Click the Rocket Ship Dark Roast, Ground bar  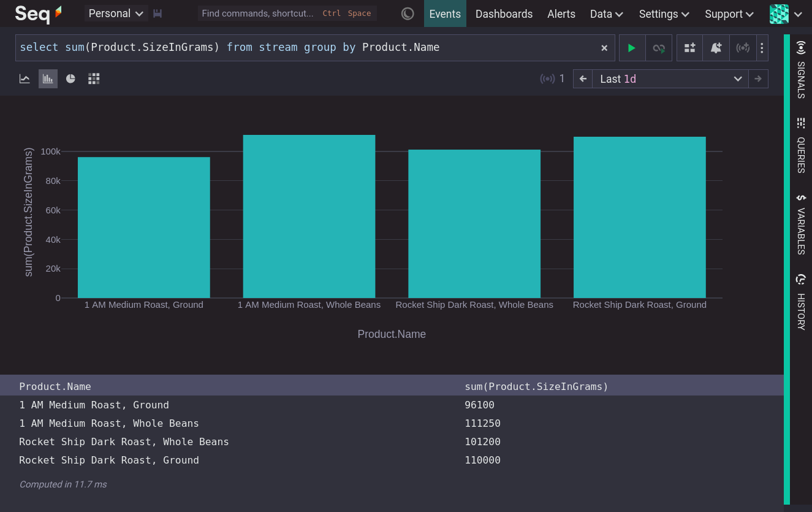(x=639, y=217)
